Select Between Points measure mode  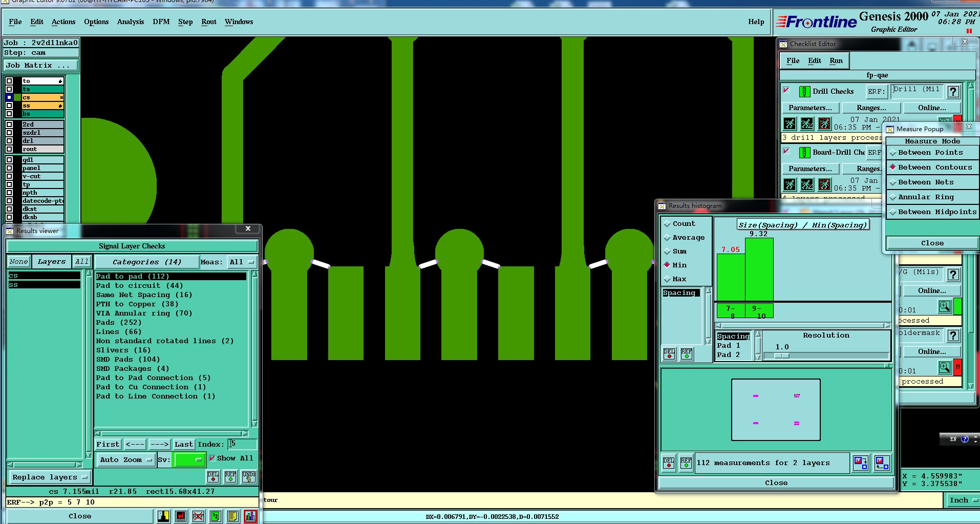(x=932, y=153)
